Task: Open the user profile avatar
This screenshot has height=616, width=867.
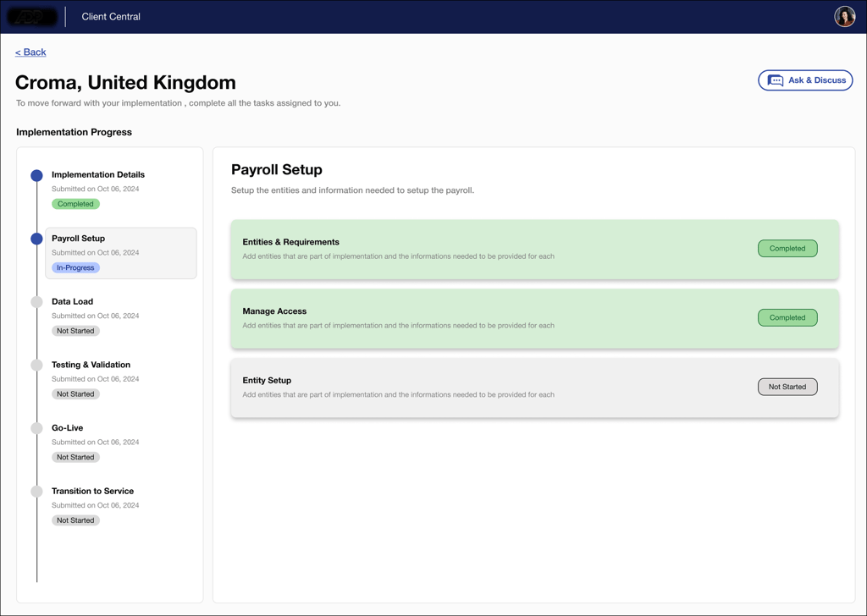Action: tap(844, 17)
